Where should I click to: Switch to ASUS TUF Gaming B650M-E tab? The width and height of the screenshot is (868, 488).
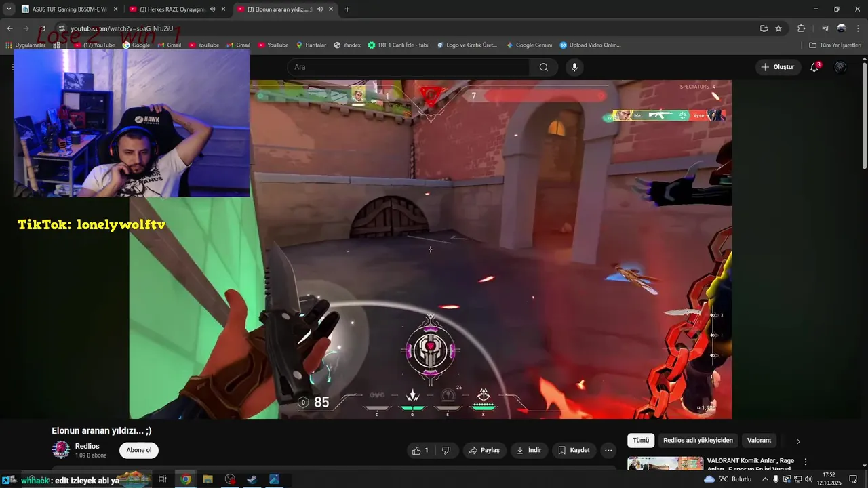tap(70, 9)
